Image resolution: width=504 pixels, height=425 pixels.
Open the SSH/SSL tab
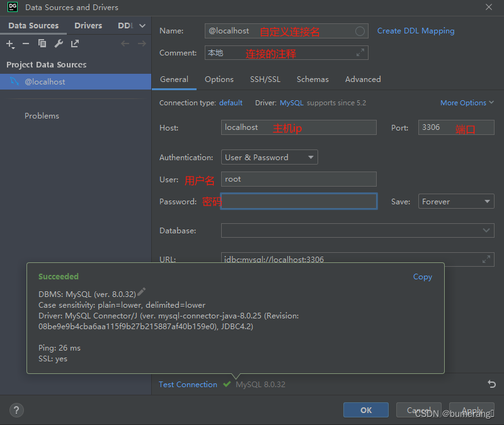[265, 79]
